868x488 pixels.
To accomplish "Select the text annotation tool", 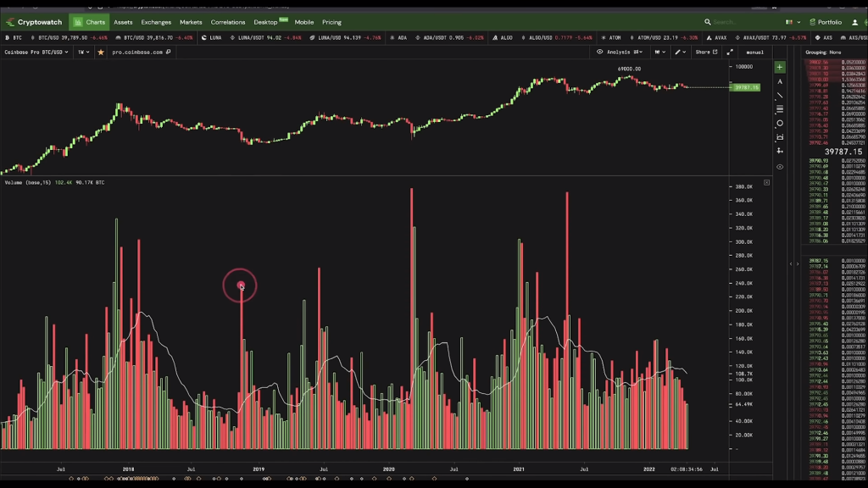I will (780, 81).
